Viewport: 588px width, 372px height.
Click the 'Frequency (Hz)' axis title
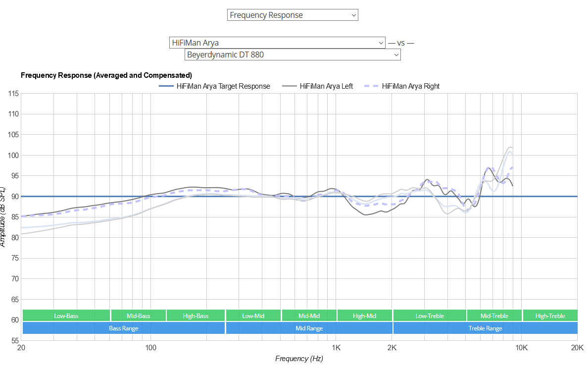click(299, 359)
